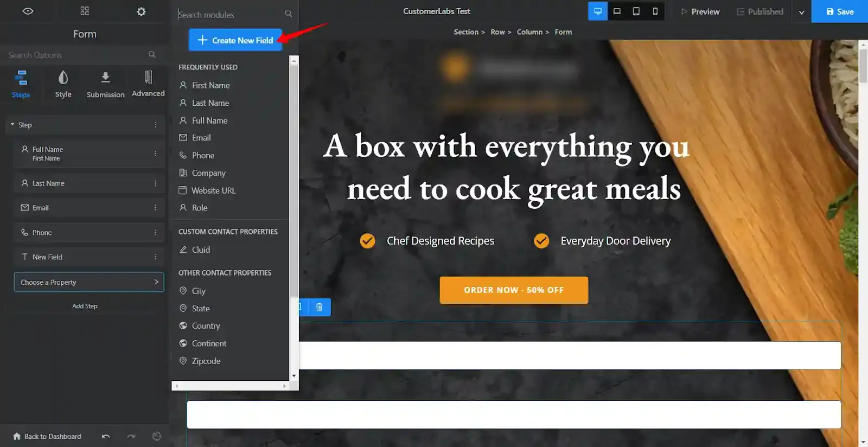Select the Email step field
Image resolution: width=868 pixels, height=447 pixels.
(x=89, y=208)
